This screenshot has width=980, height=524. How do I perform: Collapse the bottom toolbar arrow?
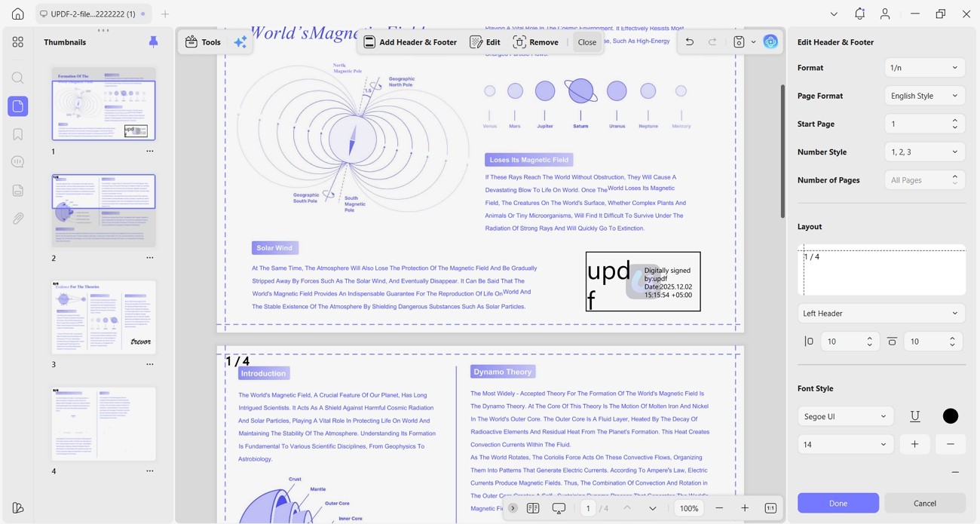click(513, 508)
